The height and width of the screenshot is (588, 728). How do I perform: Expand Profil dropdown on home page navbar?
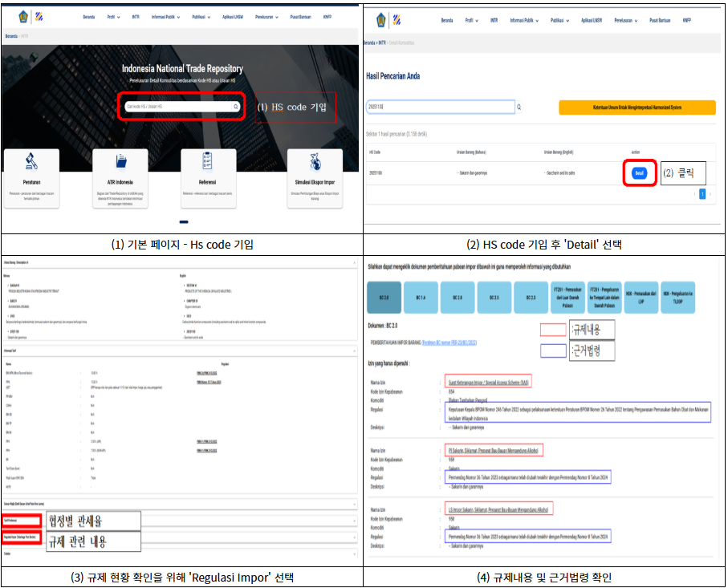113,17
